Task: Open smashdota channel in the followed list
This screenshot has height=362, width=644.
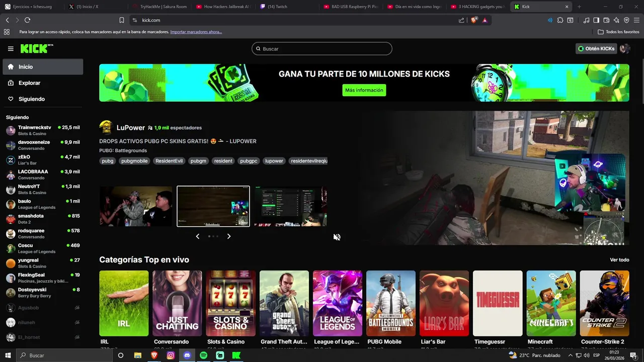Action: [43, 219]
